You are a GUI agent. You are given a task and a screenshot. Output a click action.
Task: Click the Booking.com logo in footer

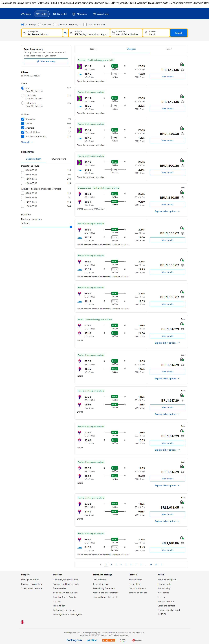(74, 640)
